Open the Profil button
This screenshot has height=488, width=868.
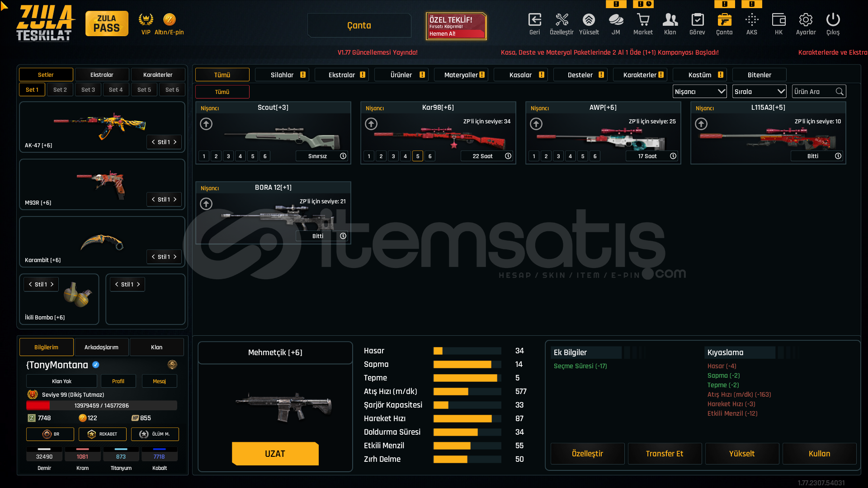pyautogui.click(x=118, y=381)
